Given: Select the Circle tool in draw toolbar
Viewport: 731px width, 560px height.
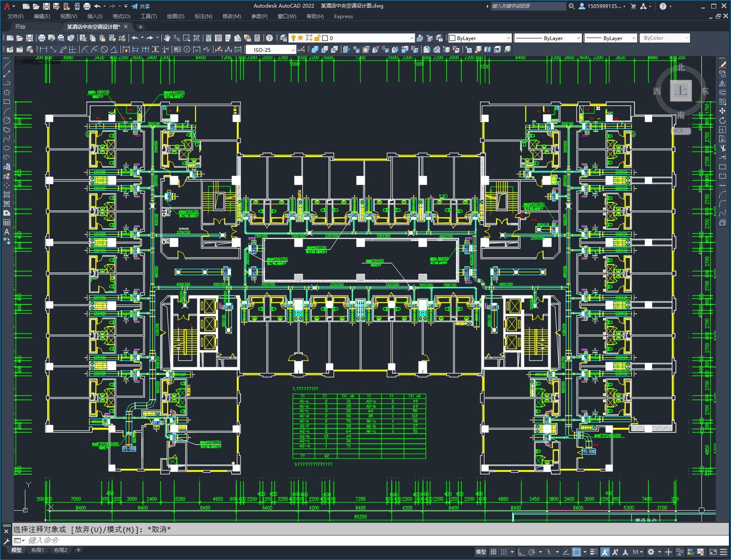Looking at the screenshot, I should pyautogui.click(x=7, y=120).
